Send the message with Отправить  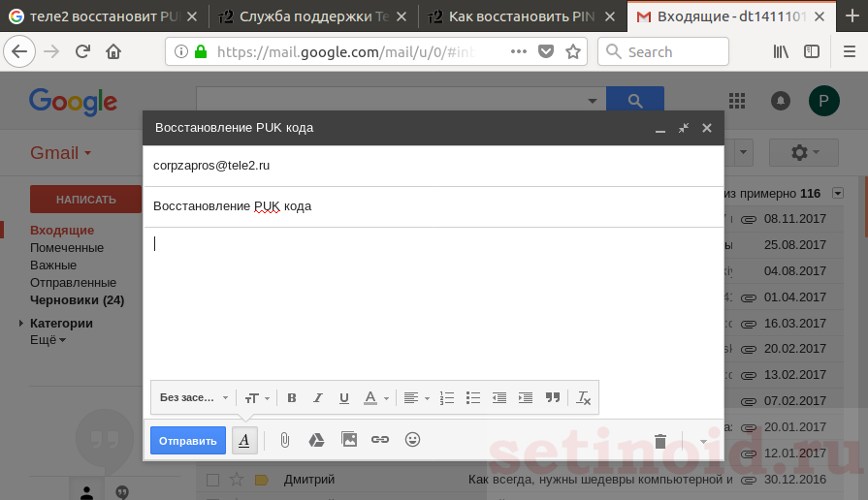187,441
